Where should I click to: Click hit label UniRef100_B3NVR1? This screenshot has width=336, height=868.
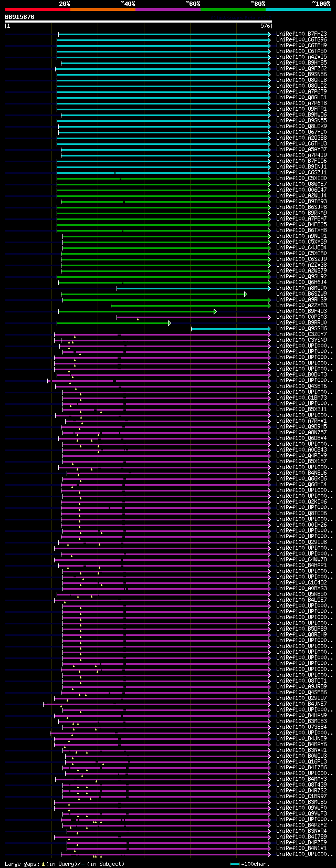point(301,750)
